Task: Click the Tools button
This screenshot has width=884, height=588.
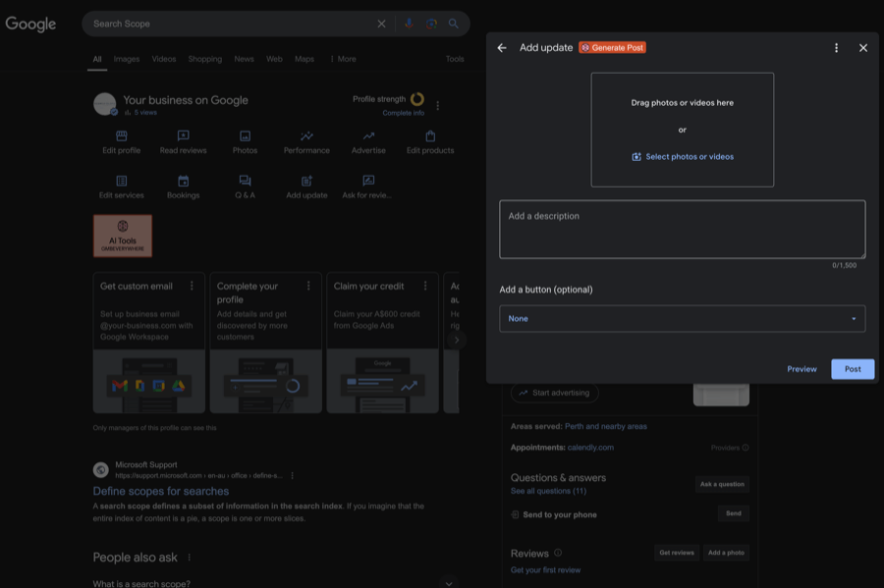Action: pyautogui.click(x=455, y=59)
